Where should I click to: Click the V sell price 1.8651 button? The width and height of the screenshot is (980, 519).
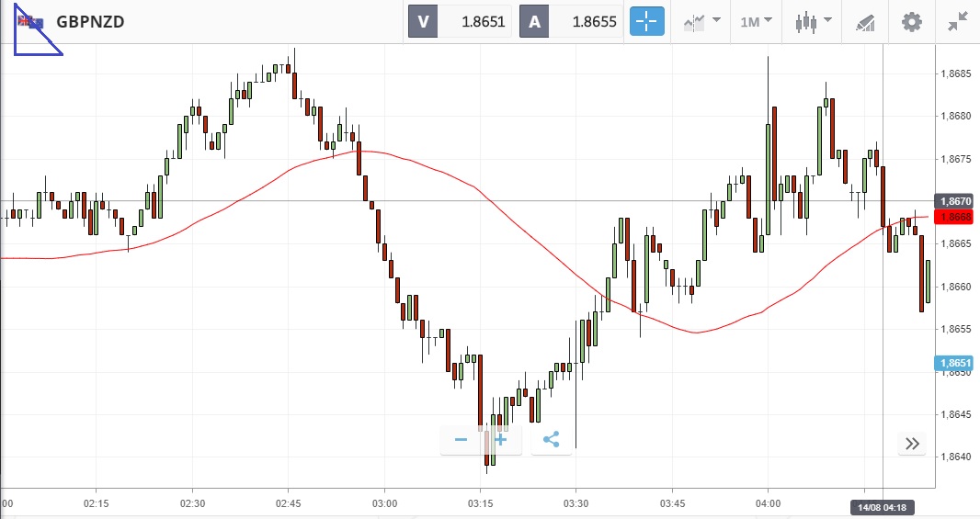pos(459,21)
